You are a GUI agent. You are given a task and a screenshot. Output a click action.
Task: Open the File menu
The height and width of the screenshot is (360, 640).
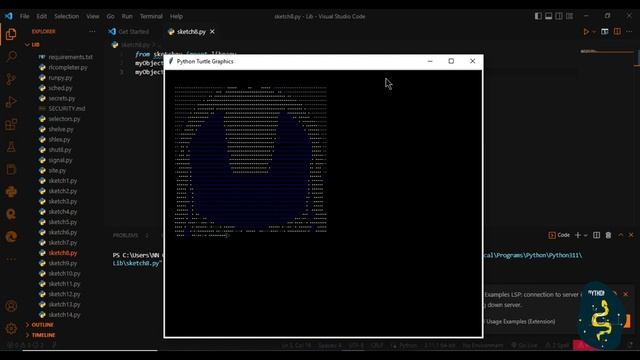[x=24, y=16]
